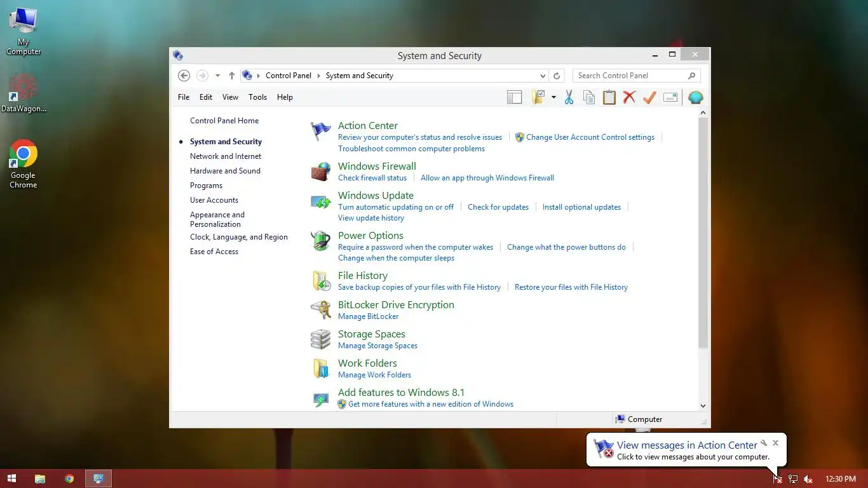
Task: Open Programs category in sidebar
Action: tap(206, 186)
